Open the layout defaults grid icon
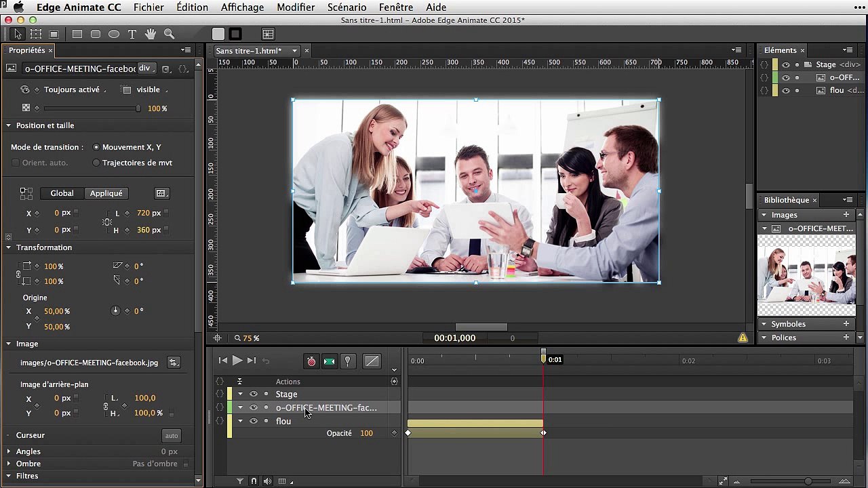868x488 pixels. 268,34
